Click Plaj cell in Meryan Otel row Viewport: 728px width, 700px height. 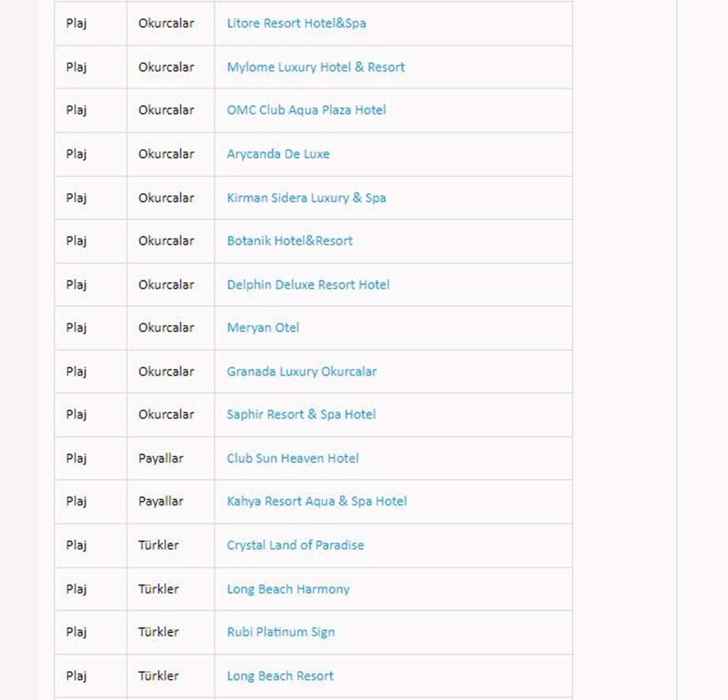76,327
